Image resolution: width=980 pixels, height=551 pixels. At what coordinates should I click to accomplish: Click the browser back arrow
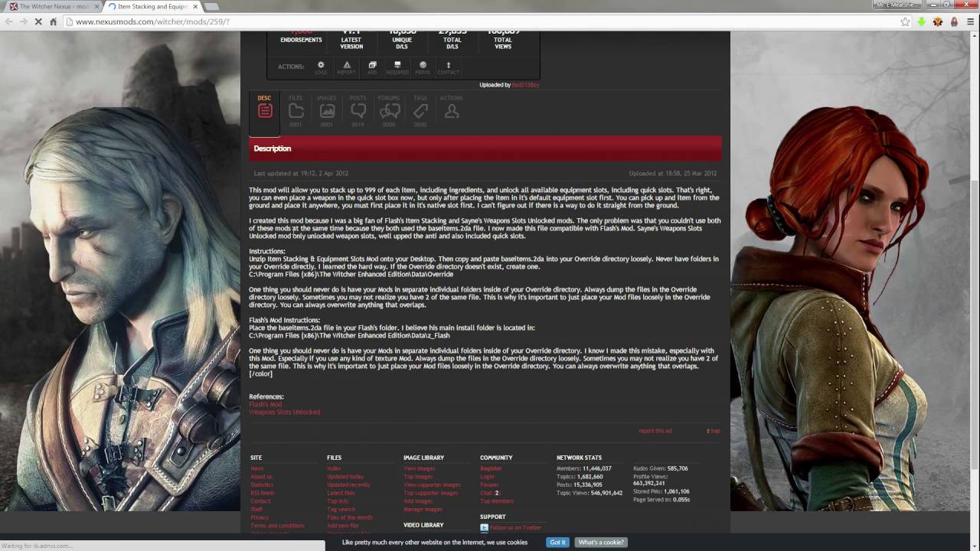tap(8, 21)
